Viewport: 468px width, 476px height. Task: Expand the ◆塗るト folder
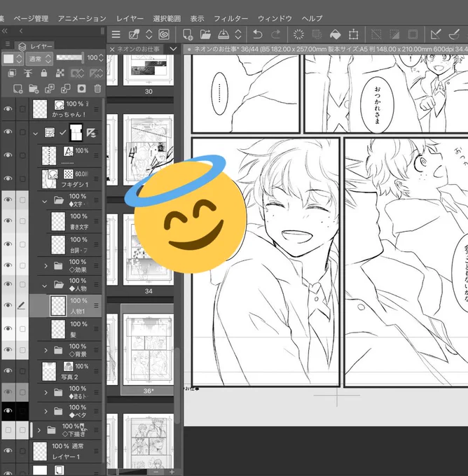click(46, 393)
